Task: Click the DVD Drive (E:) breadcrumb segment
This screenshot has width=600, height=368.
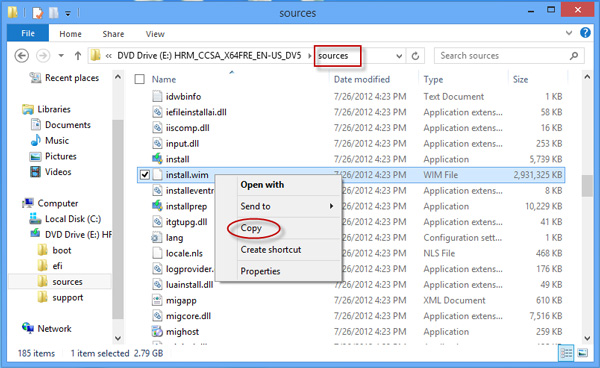Action: 209,56
